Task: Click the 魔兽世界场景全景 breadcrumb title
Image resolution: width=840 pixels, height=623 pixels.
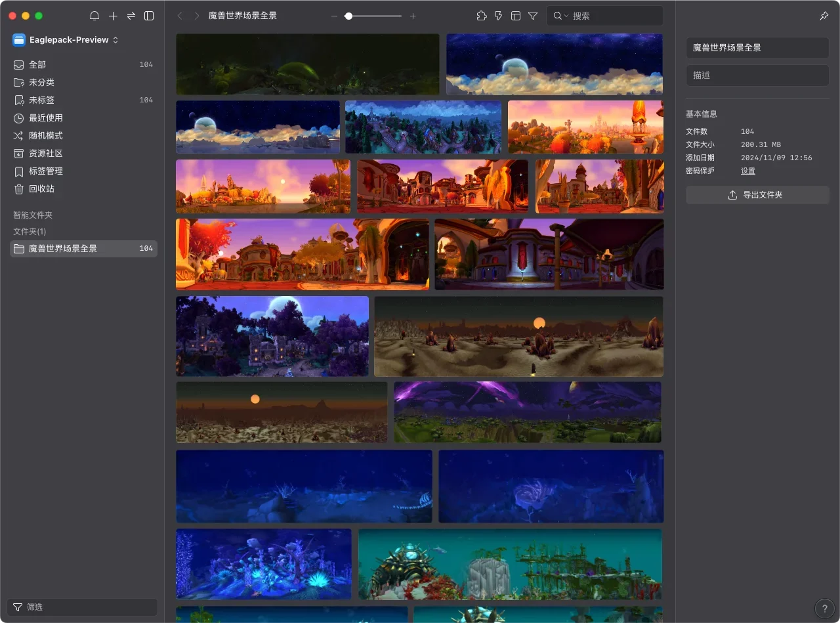Action: click(x=243, y=16)
